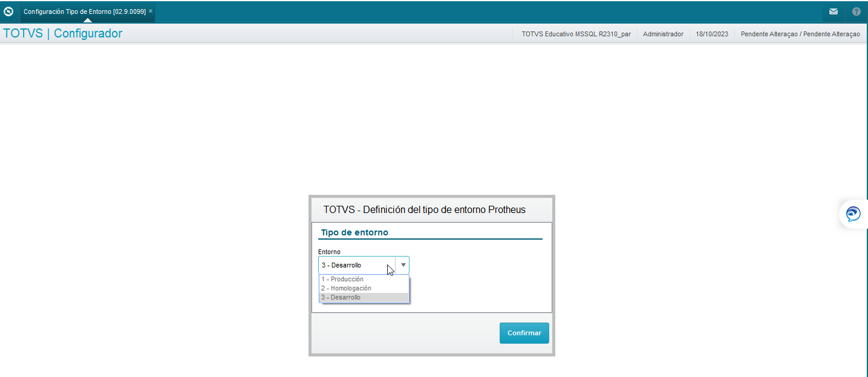Choose 1 - Producción from the list
This screenshot has width=868, height=377.
[364, 280]
